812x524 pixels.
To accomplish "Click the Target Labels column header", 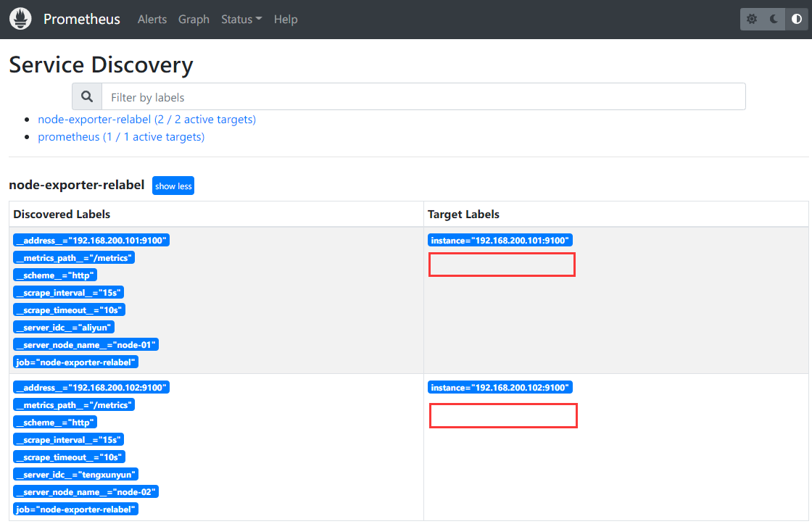I will pyautogui.click(x=463, y=215).
